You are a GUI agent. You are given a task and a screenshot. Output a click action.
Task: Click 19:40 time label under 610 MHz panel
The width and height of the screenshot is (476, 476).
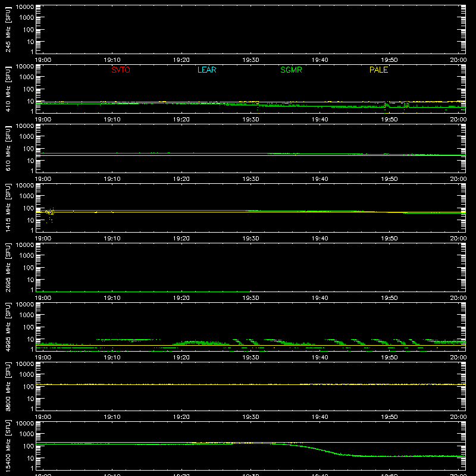pos(320,179)
